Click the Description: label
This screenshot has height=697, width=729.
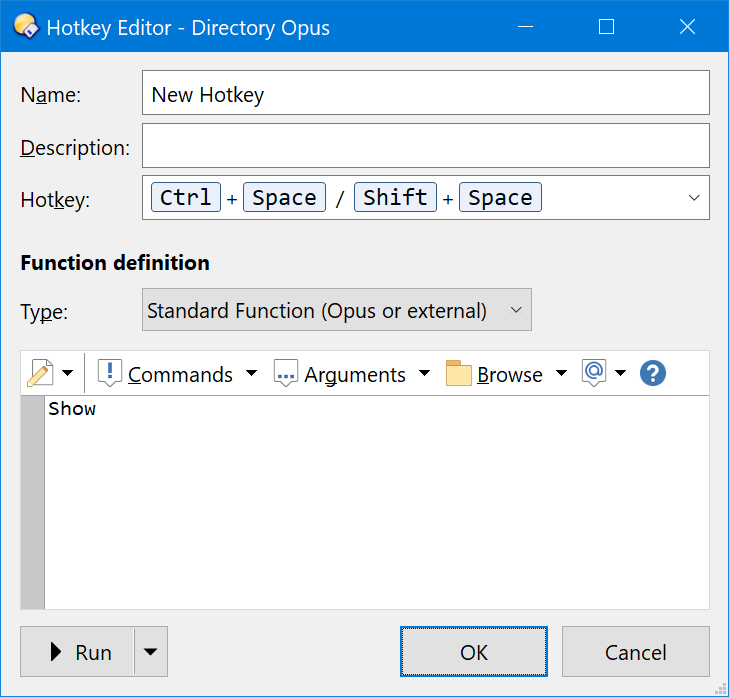coord(75,148)
